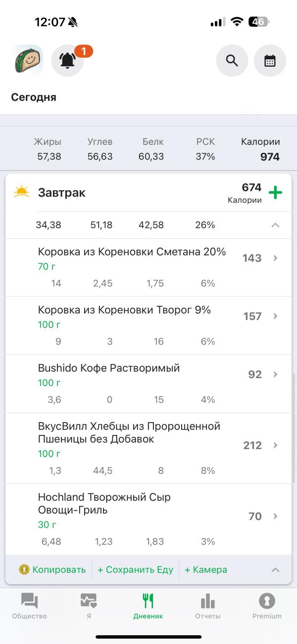Image resolution: width=297 pixels, height=644 pixels.
Task: Select the Дневник fork and knife tab
Action: click(x=148, y=606)
